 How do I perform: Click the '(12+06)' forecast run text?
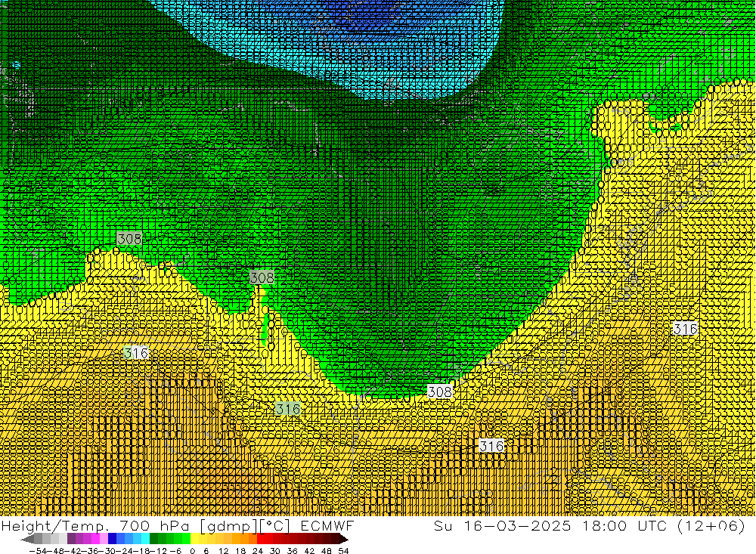pyautogui.click(x=711, y=525)
